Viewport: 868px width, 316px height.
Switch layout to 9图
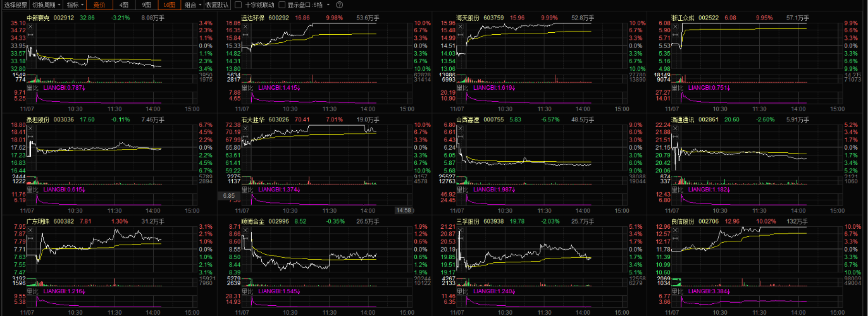coord(147,4)
